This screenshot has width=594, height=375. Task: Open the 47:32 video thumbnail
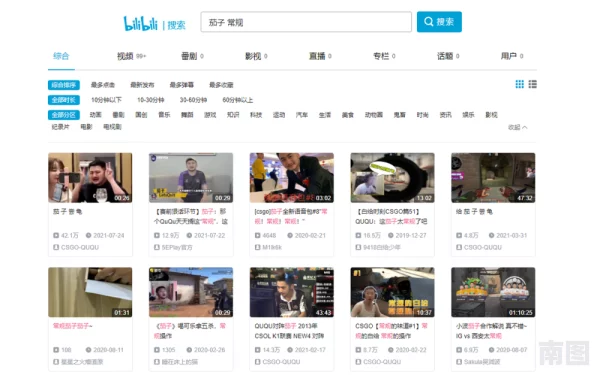tap(493, 178)
